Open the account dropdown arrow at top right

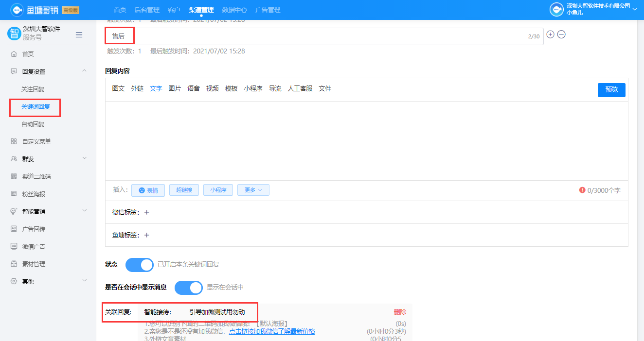(634, 10)
